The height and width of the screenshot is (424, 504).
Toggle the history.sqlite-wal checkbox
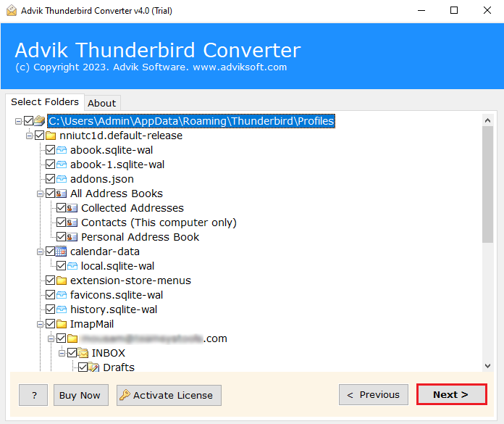(x=51, y=309)
